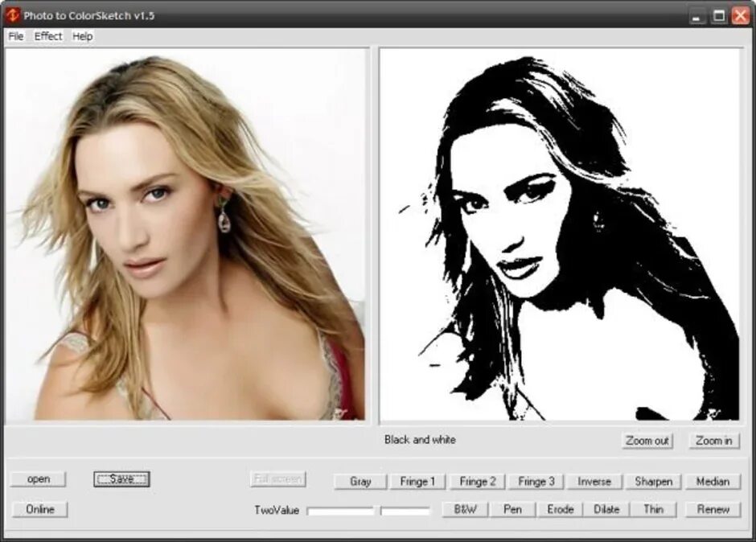Apply the Inverse effect
Viewport: 756px width, 542px height.
point(594,481)
